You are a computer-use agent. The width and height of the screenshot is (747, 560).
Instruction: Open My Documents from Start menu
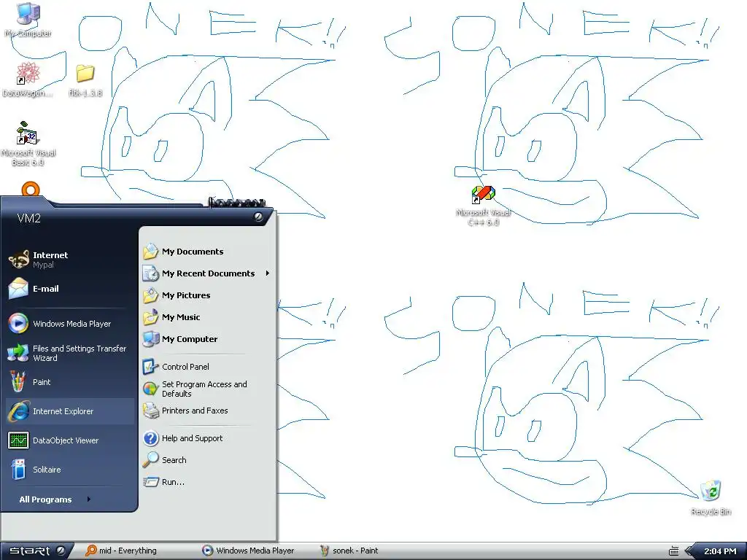point(207,252)
